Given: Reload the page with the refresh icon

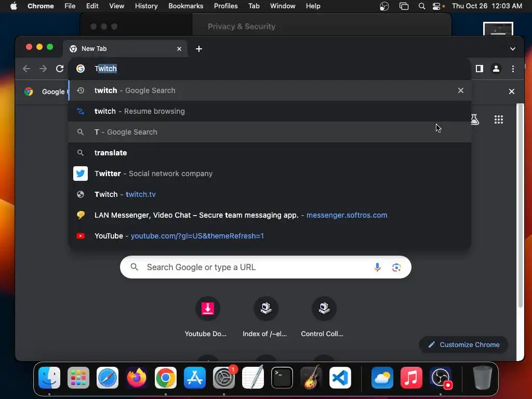Looking at the screenshot, I should [x=60, y=69].
